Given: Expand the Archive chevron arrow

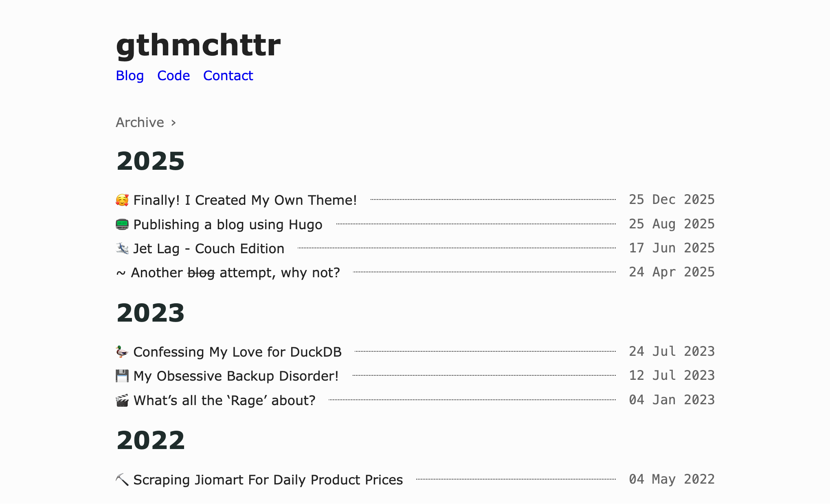Looking at the screenshot, I should pyautogui.click(x=173, y=123).
